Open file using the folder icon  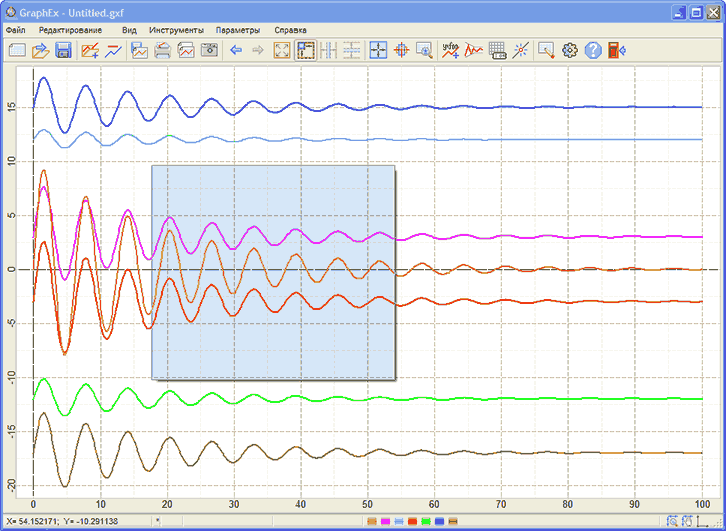point(41,51)
